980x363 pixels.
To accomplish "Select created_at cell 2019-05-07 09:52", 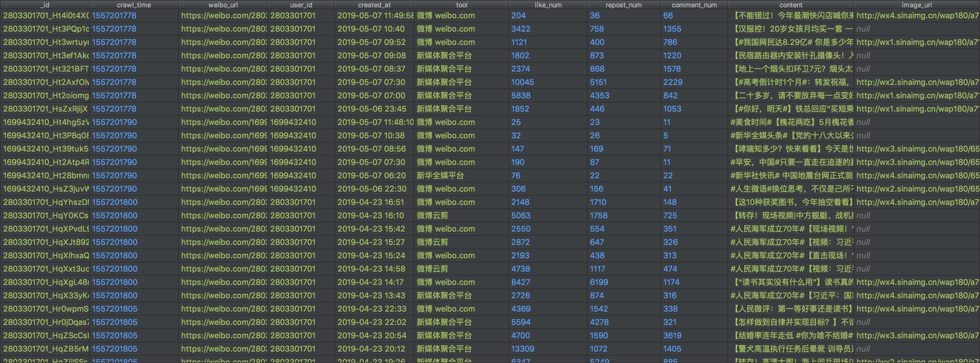I will (374, 42).
